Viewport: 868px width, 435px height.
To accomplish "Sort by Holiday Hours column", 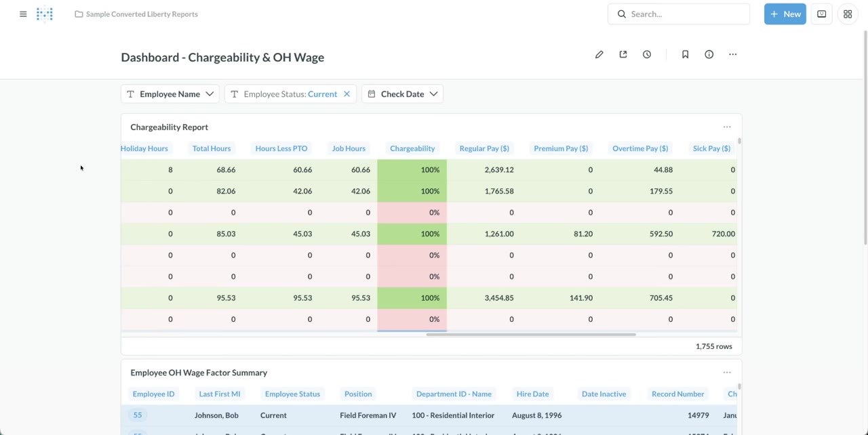I will click(144, 148).
